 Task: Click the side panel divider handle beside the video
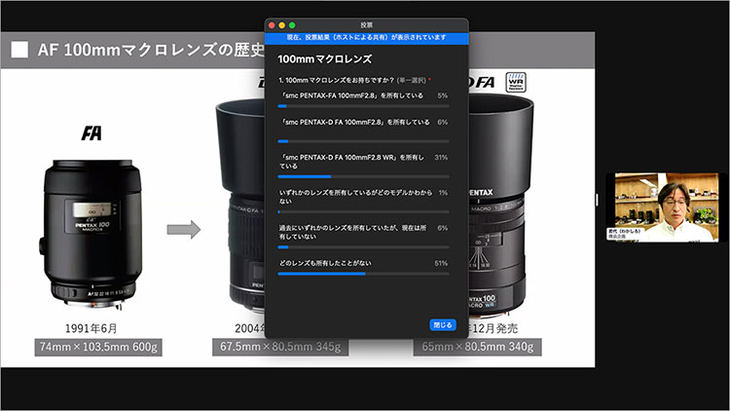[x=598, y=201]
